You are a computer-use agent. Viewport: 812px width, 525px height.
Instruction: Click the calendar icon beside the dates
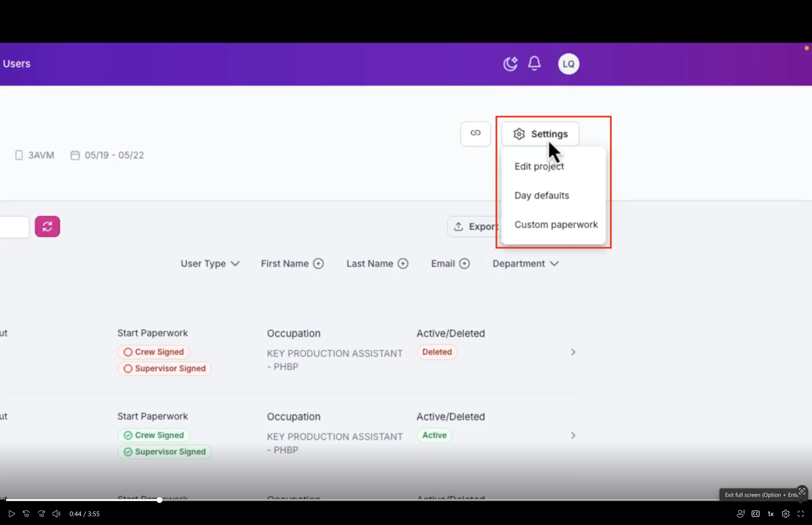coord(75,155)
